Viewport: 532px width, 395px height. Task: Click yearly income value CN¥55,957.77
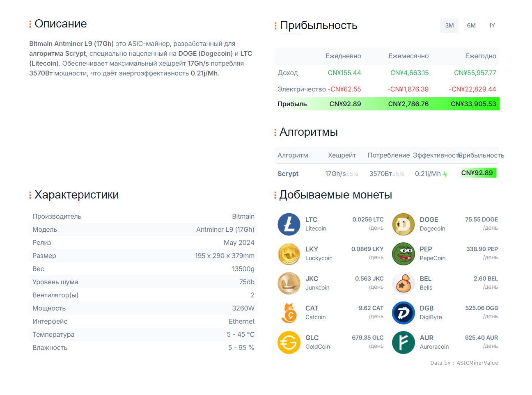475,73
